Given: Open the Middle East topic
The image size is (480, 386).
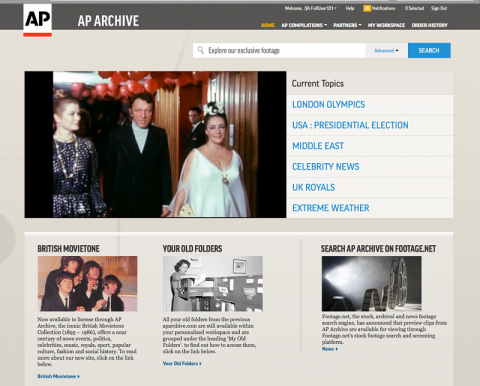Looking at the screenshot, I should coord(318,146).
